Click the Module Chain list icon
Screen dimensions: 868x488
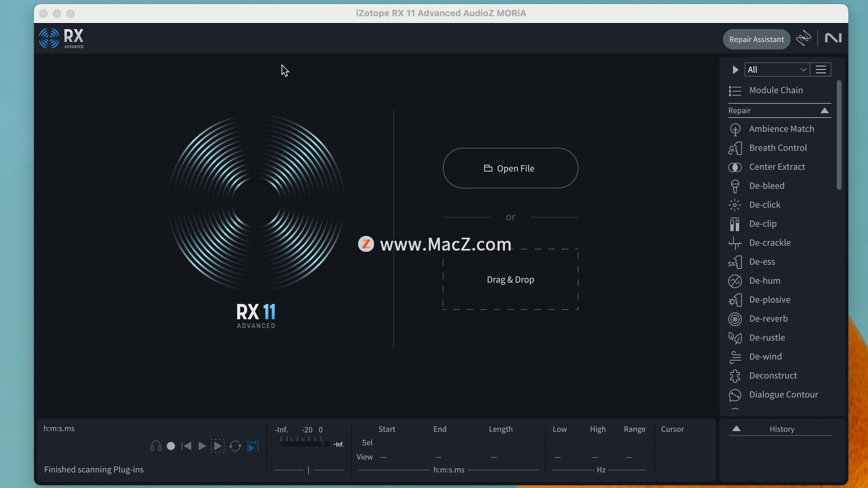coord(735,91)
